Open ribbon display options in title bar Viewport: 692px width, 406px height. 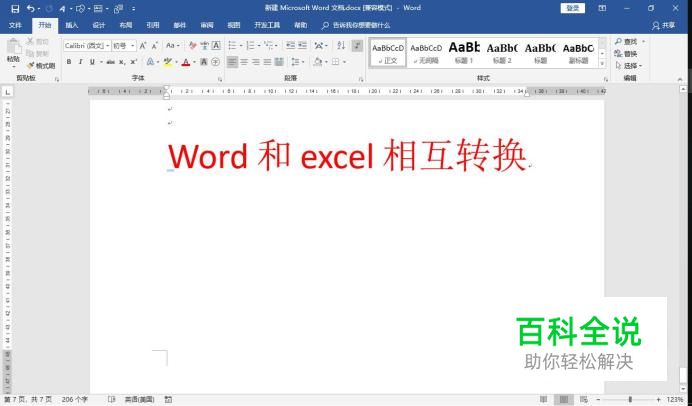pos(602,8)
